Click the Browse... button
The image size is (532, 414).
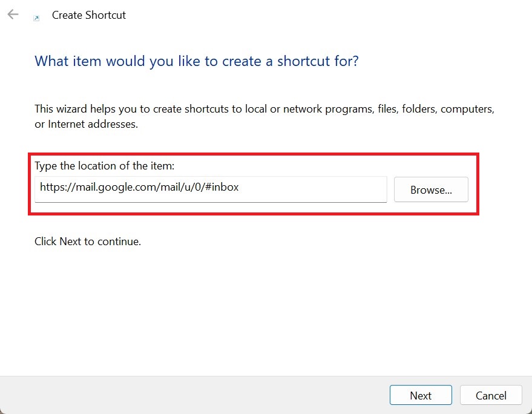431,189
